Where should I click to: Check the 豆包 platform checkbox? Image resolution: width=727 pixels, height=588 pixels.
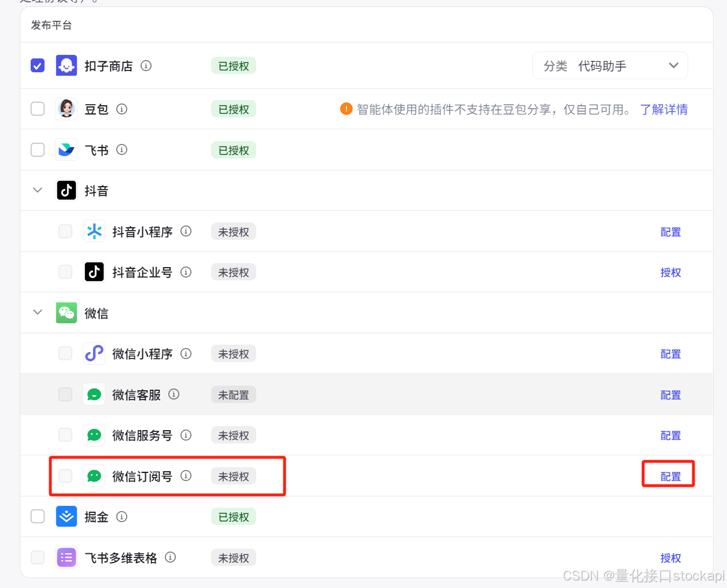(x=38, y=109)
